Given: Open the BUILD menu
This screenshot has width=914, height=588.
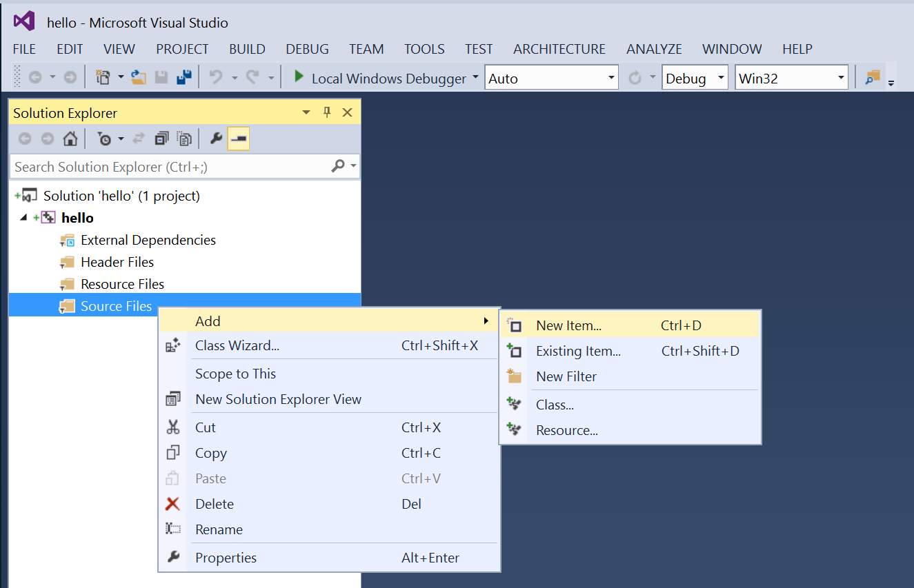Looking at the screenshot, I should coord(247,49).
